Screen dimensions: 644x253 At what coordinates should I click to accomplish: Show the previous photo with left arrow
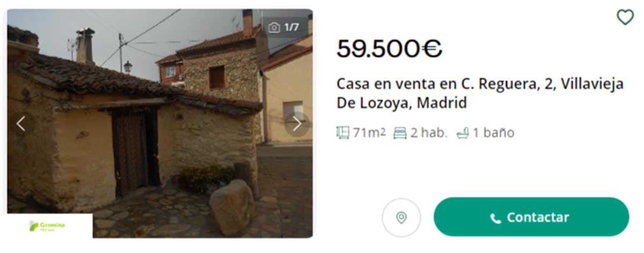[x=21, y=124]
